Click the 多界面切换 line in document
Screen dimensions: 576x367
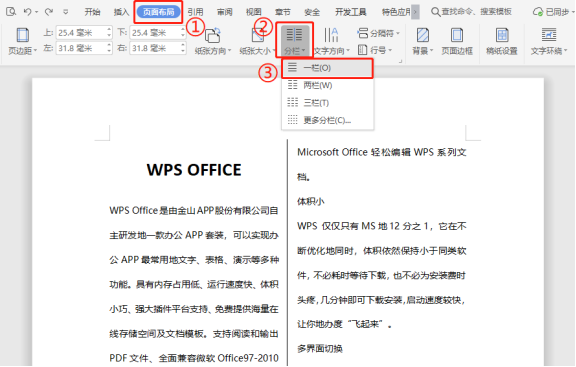pyautogui.click(x=320, y=349)
